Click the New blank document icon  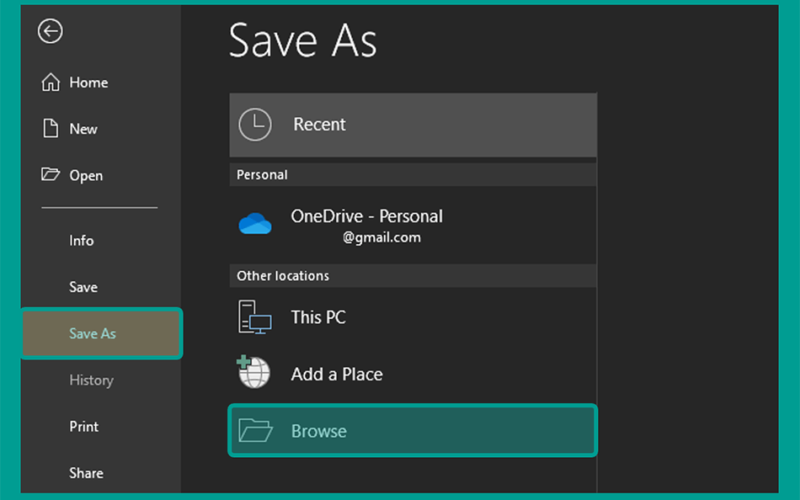pyautogui.click(x=50, y=128)
